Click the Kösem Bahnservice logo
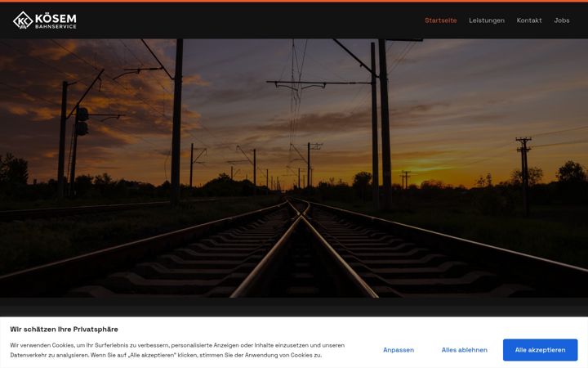The height and width of the screenshot is (368, 588). [x=45, y=20]
